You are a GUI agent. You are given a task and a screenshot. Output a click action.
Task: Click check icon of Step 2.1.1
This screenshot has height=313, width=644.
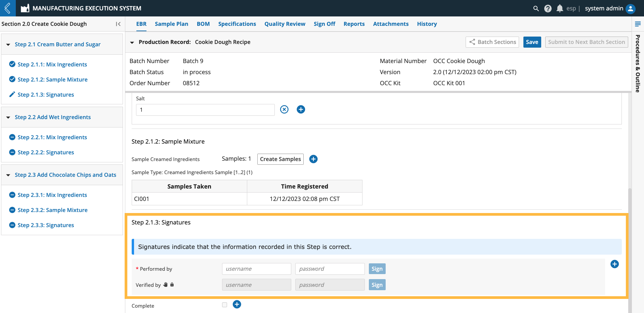12,64
